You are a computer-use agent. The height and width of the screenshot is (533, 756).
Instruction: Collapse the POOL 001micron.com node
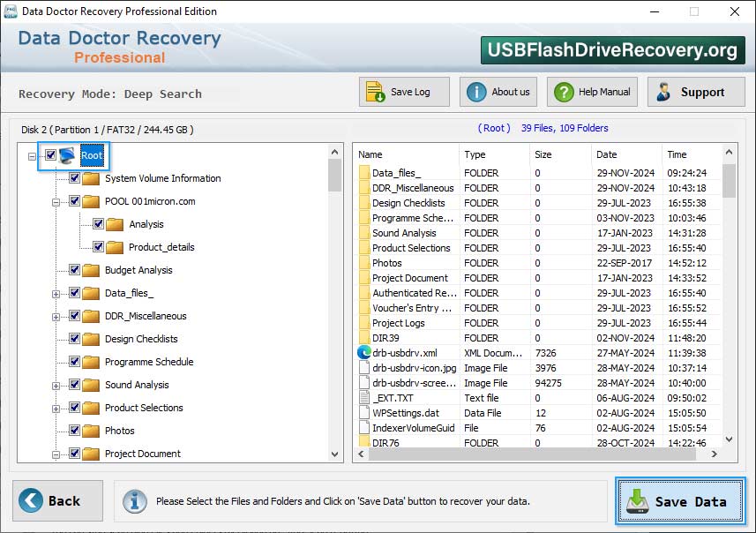click(x=56, y=202)
